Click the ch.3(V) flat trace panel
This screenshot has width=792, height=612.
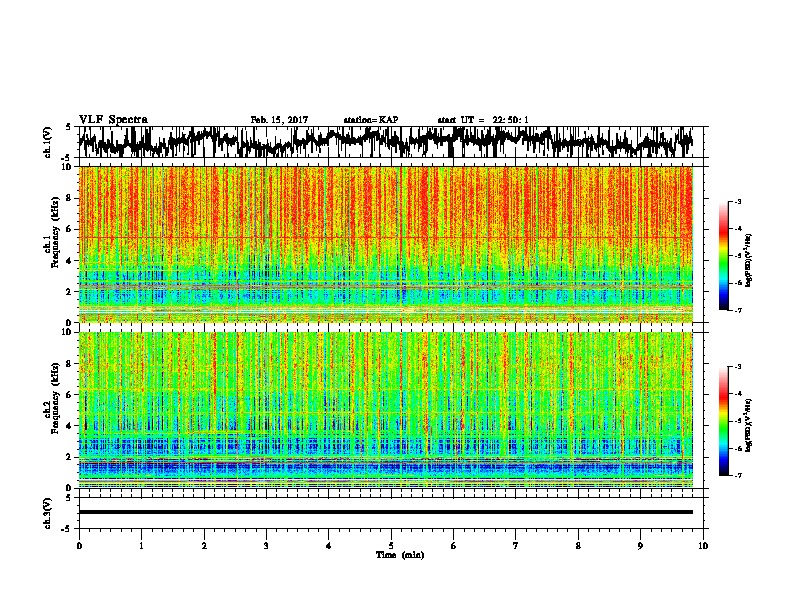pyautogui.click(x=393, y=513)
